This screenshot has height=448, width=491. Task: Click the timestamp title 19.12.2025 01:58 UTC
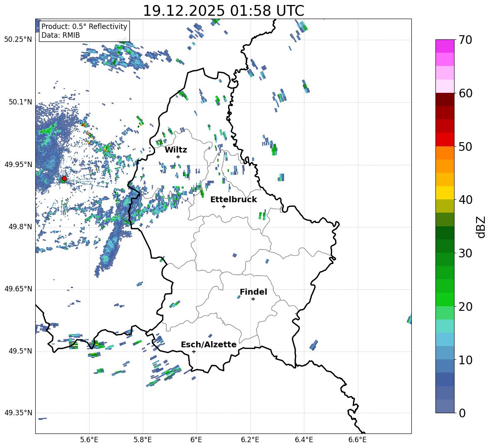point(223,11)
